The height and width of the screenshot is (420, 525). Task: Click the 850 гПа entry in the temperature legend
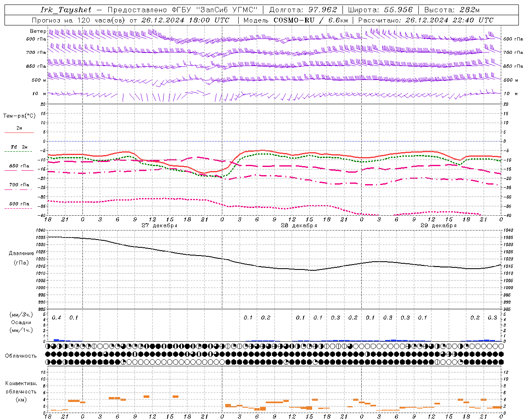pyautogui.click(x=19, y=166)
